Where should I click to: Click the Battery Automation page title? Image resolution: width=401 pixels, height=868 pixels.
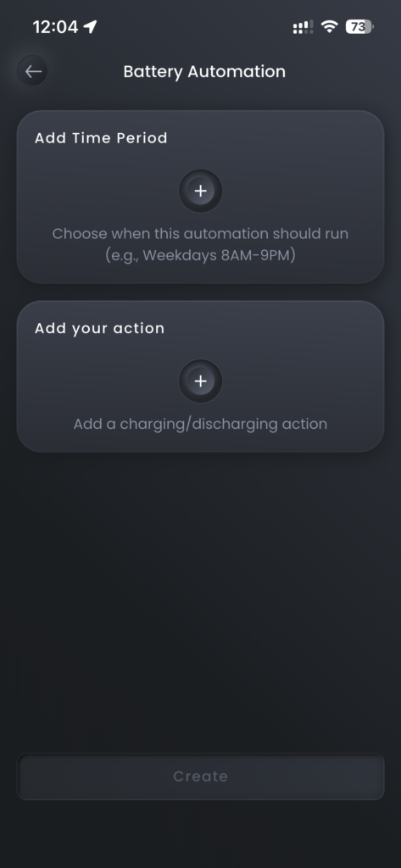(x=204, y=71)
